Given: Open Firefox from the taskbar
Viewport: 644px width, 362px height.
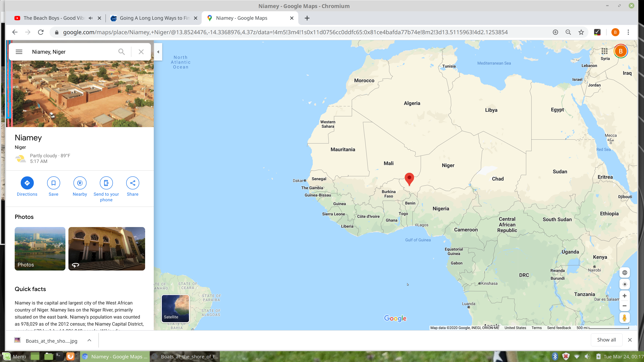Looking at the screenshot, I should [70, 357].
